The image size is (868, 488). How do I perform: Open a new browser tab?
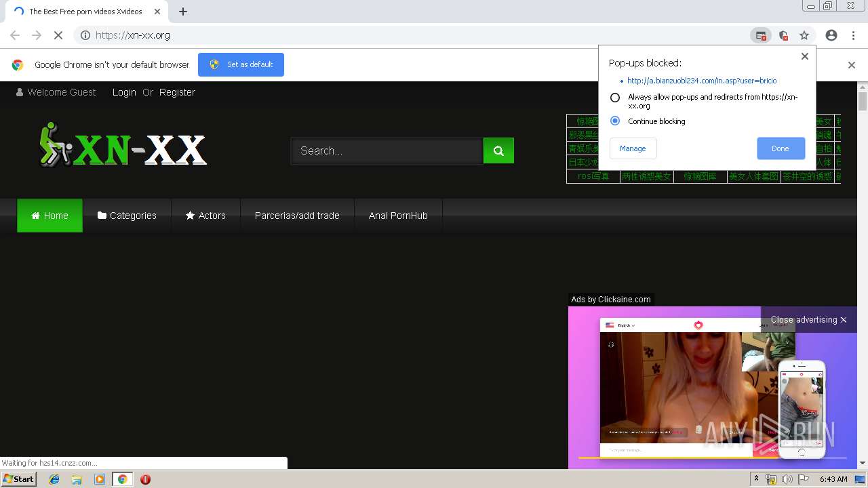[x=183, y=12]
